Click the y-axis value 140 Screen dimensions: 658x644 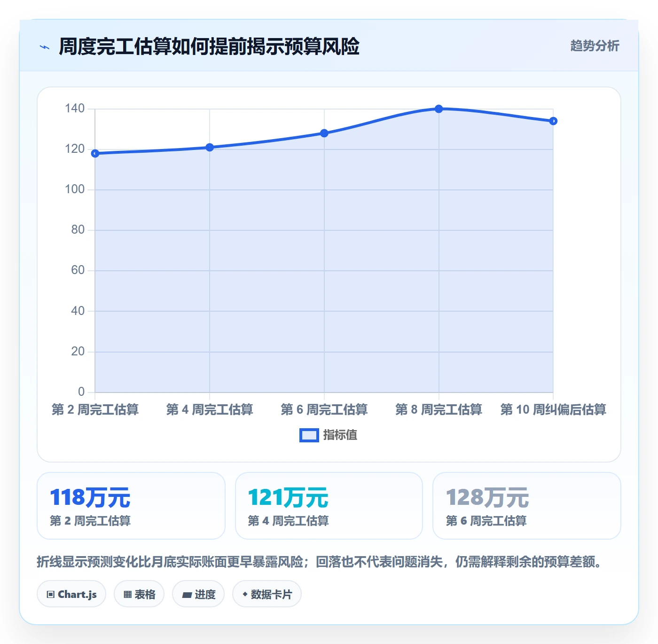[x=75, y=109]
